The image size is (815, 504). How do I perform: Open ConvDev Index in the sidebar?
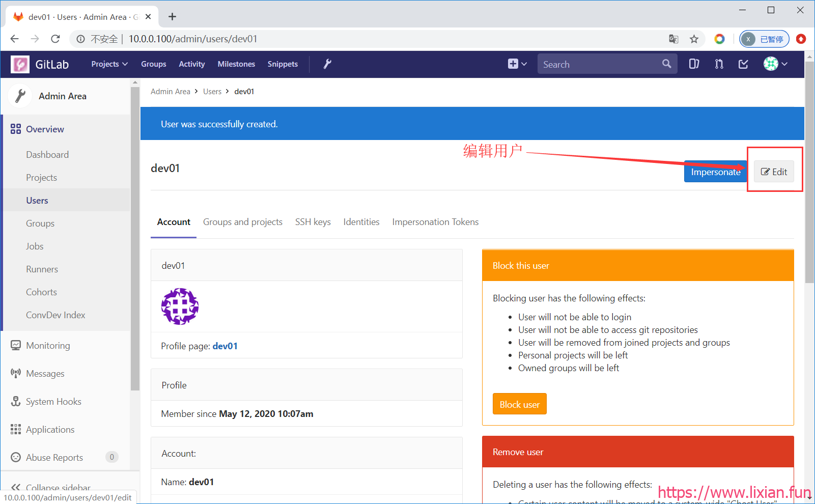56,315
